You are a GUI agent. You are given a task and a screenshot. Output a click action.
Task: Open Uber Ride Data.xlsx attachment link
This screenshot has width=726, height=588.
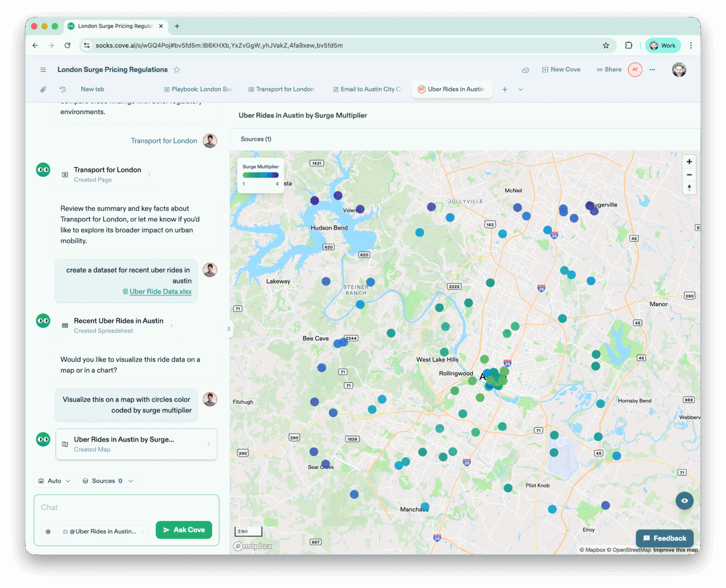161,291
